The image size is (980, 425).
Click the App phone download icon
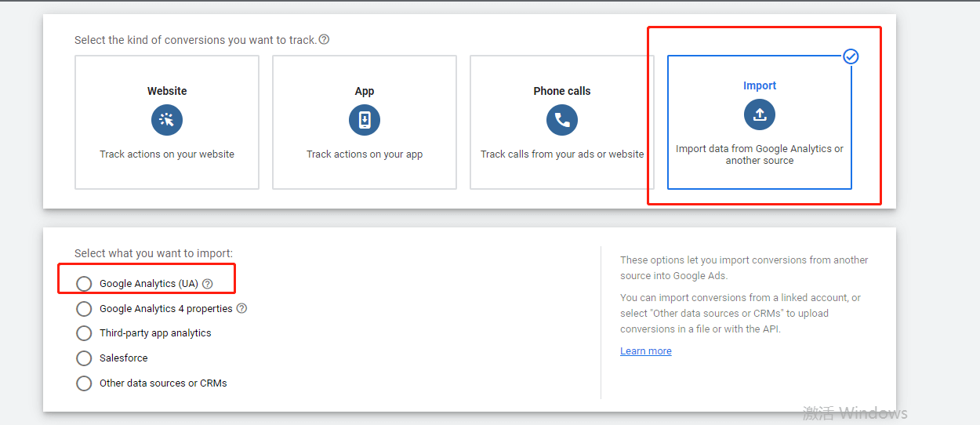pyautogui.click(x=365, y=120)
